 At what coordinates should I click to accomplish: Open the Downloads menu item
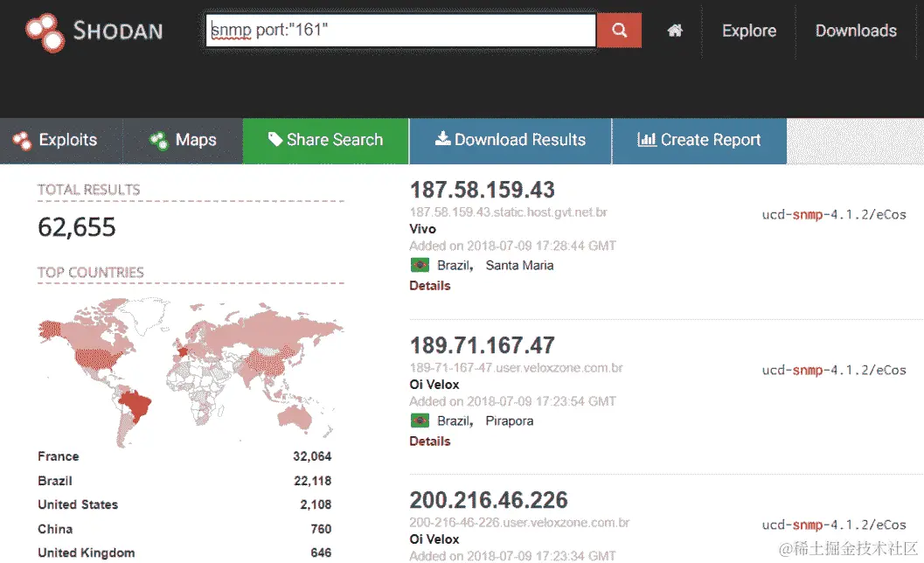click(x=856, y=31)
